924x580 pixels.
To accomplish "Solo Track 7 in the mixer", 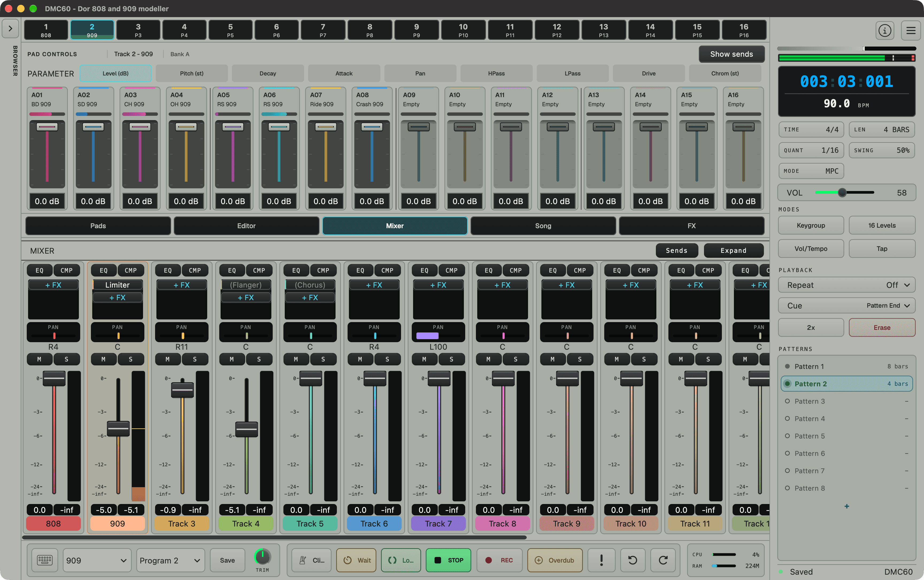I will (x=452, y=359).
